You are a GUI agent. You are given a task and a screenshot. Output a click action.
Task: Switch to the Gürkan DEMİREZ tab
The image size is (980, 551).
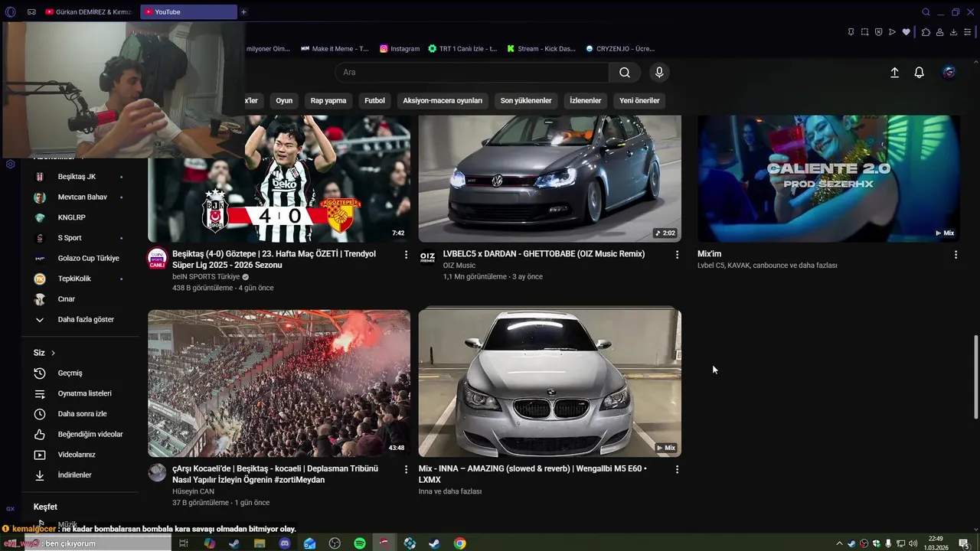coord(88,12)
